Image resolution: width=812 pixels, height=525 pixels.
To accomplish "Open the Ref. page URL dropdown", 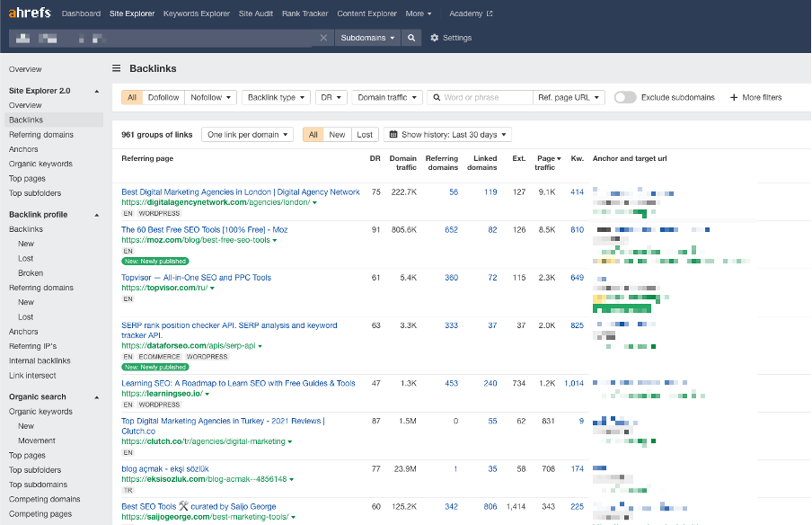I will [x=569, y=97].
